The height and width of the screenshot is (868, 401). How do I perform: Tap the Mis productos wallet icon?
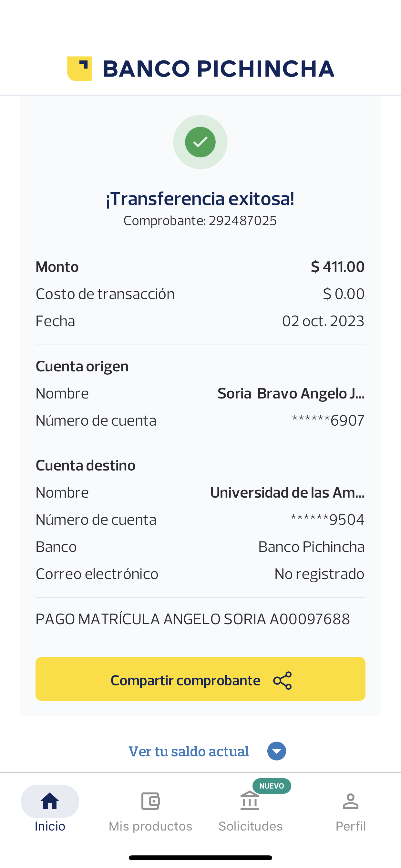point(150,801)
